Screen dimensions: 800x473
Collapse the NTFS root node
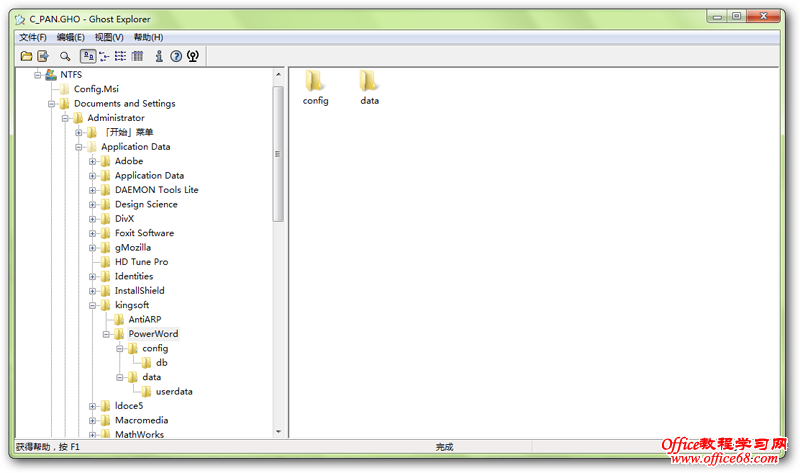[38, 75]
